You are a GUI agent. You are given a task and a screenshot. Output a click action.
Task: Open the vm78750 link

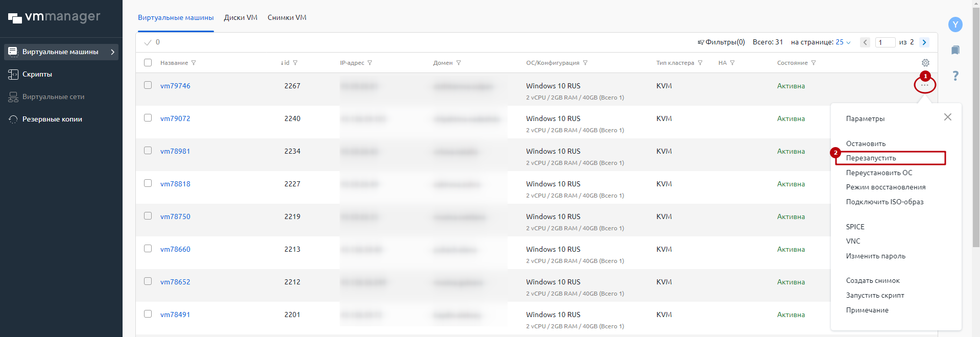[x=175, y=216]
